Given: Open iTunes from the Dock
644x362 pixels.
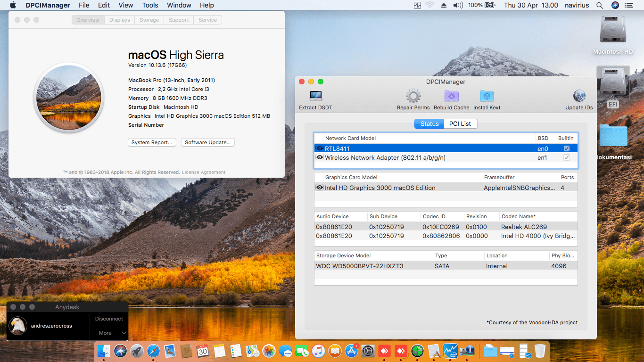Looking at the screenshot, I should click(318, 351).
